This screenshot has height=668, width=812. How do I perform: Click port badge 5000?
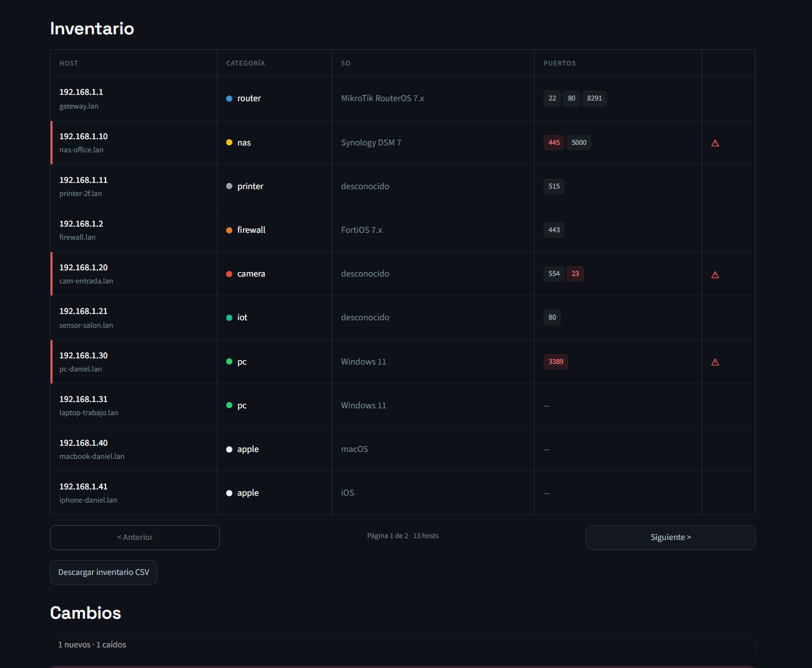(x=579, y=142)
